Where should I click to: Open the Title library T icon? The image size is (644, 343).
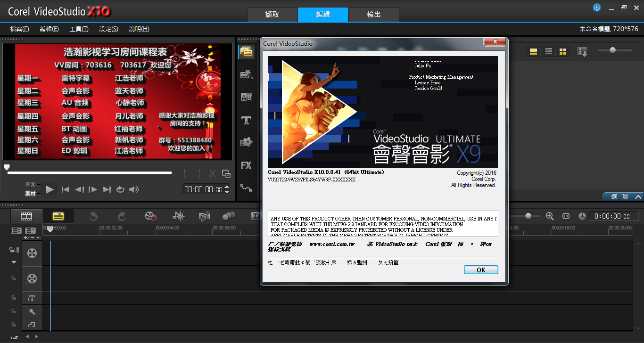[246, 120]
